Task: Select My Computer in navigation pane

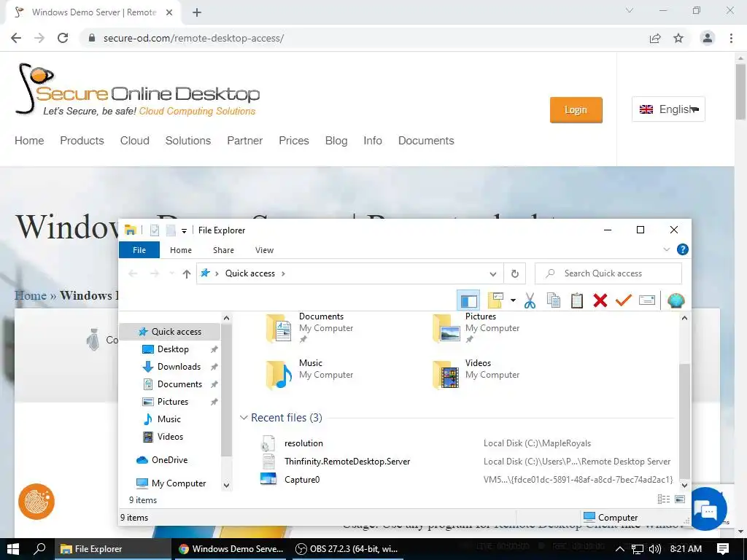Action: tap(178, 483)
